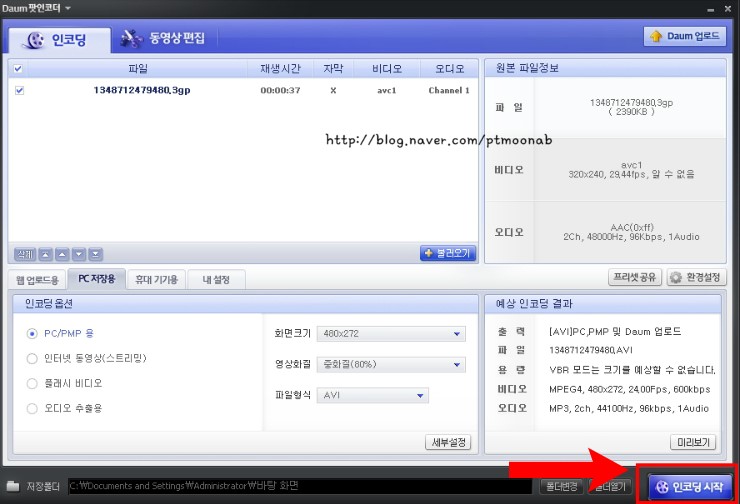The image size is (740, 504).
Task: Open the 화면크기 480x272 dropdown
Action: [x=391, y=334]
